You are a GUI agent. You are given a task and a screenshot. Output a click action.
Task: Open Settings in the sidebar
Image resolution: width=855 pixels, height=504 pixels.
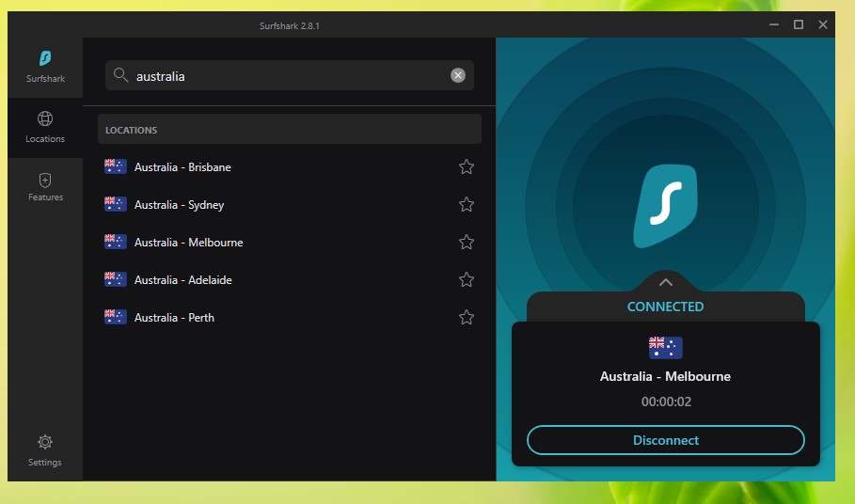point(45,450)
